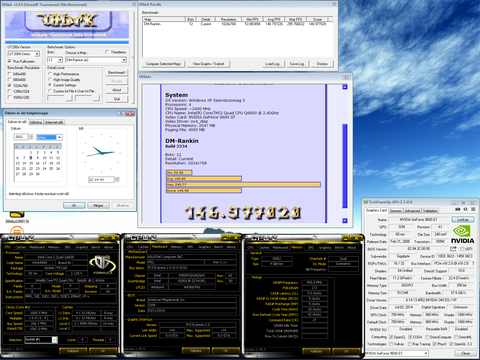Switch to the Validation tab in GPU-Z
Image resolution: width=480 pixels, height=360 pixels.
[x=430, y=211]
